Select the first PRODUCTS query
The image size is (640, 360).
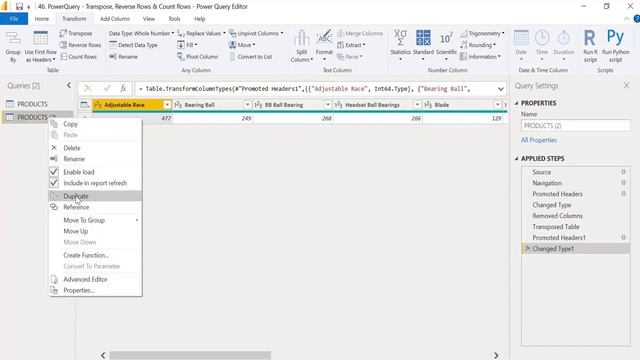(38, 104)
